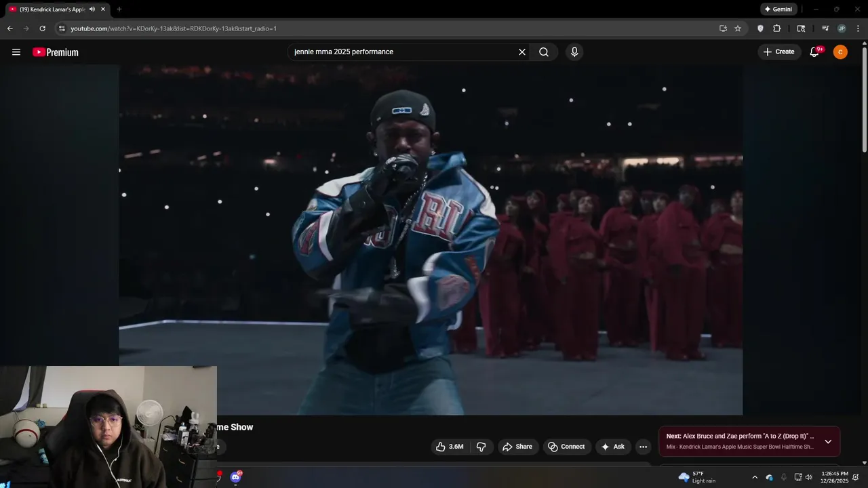
Task: Open a new browser tab
Action: tap(119, 9)
